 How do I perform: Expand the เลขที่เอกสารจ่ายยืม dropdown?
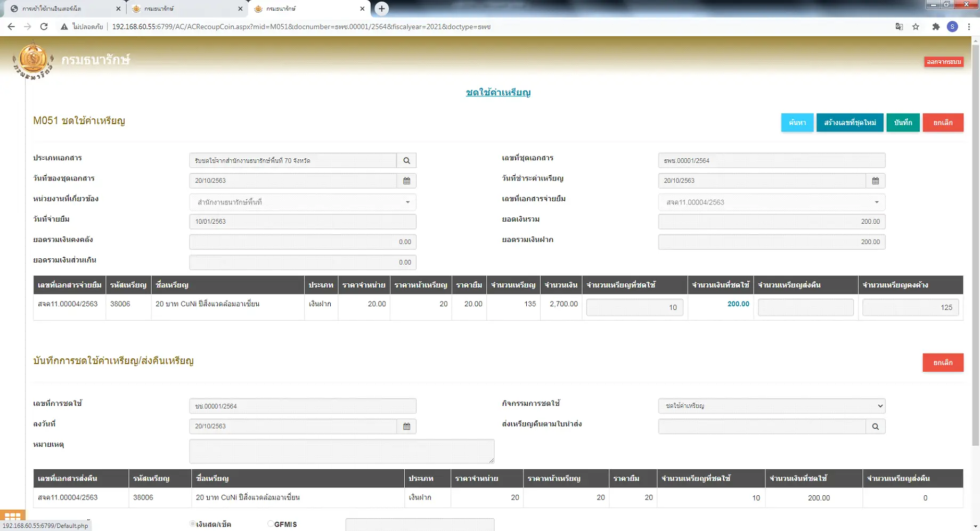pos(771,202)
